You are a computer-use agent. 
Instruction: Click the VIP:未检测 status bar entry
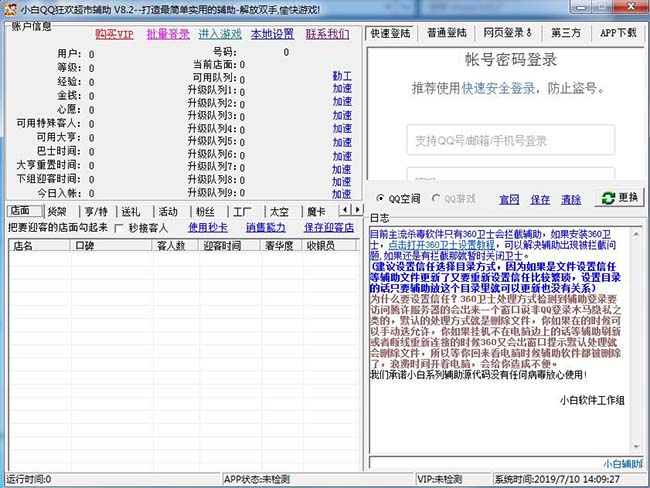(x=453, y=480)
